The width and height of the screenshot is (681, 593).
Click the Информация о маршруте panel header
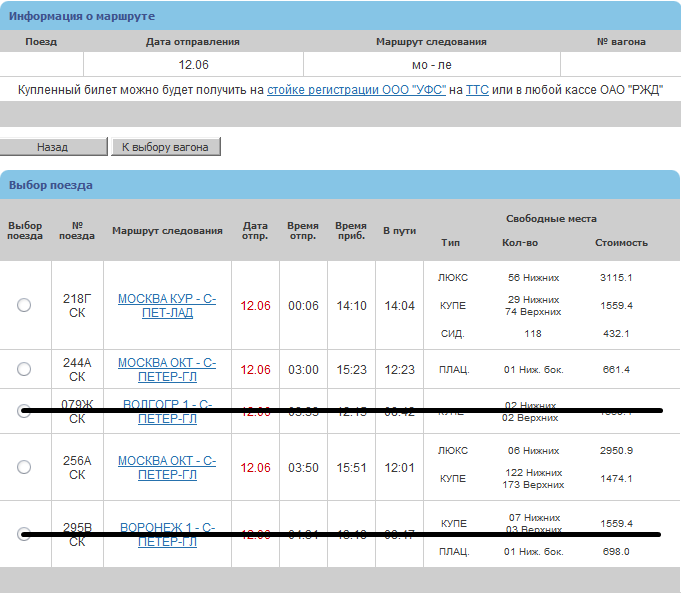(82, 17)
